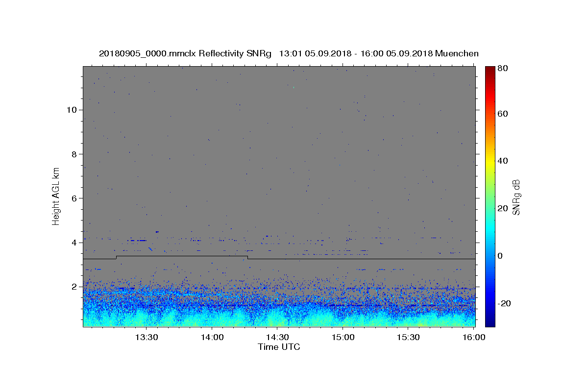
Task: Click the height tick label 4
Action: click(74, 243)
